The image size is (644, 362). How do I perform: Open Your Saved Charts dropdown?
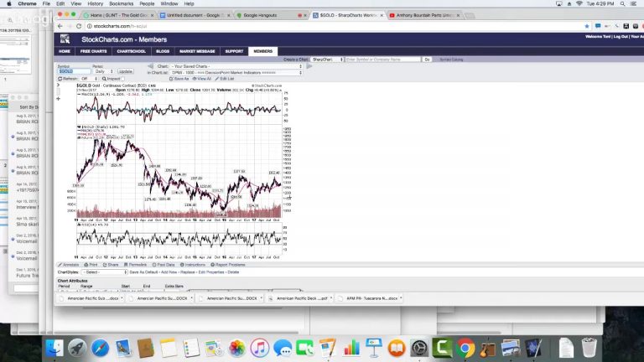tap(236, 66)
